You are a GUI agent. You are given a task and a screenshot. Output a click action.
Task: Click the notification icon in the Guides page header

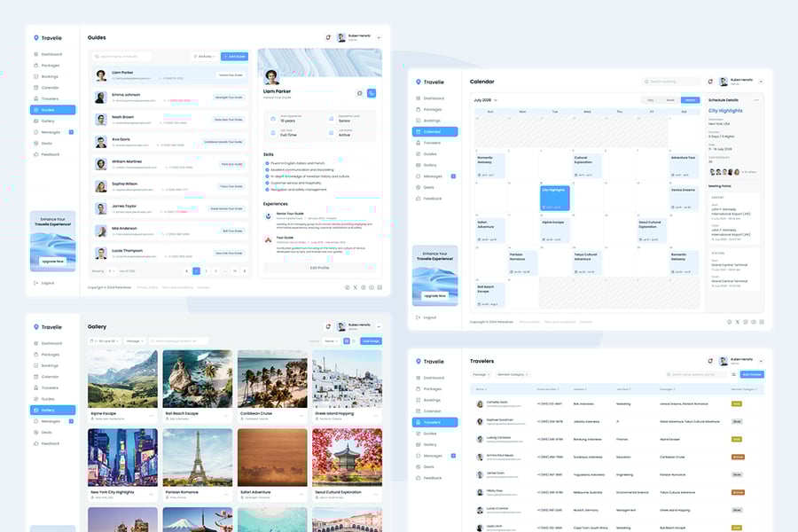(x=328, y=37)
